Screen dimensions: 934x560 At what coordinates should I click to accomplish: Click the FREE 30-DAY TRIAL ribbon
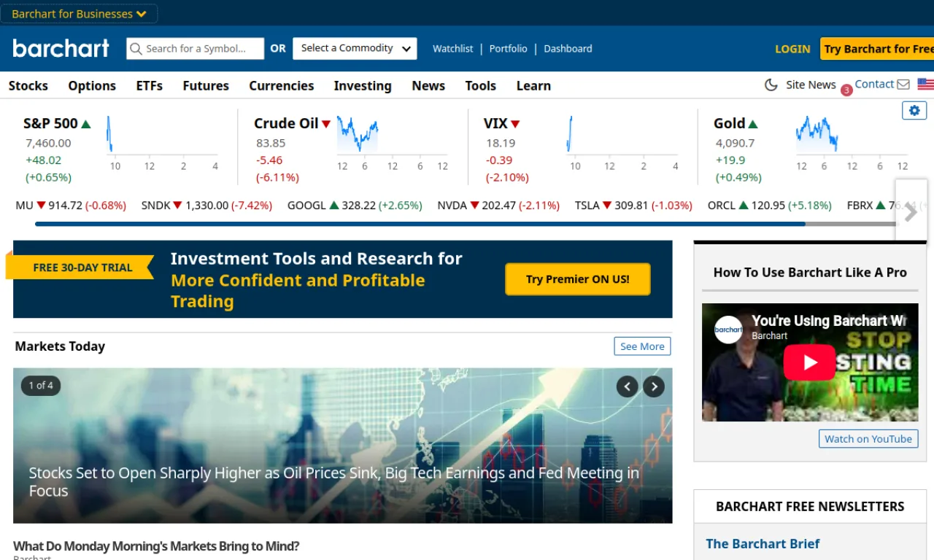pos(80,267)
